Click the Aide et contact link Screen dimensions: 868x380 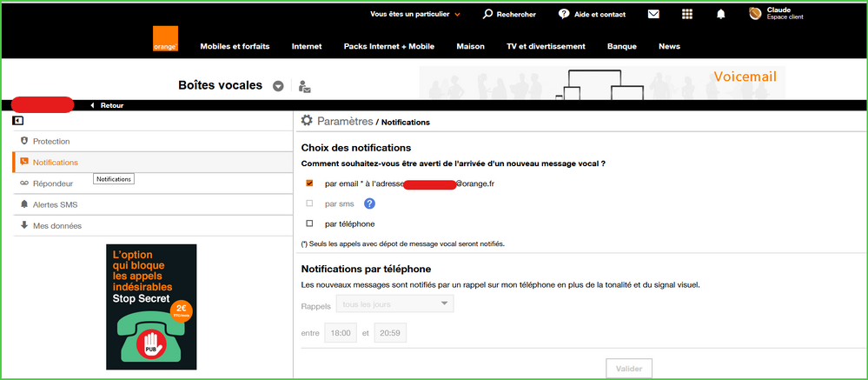pyautogui.click(x=600, y=15)
